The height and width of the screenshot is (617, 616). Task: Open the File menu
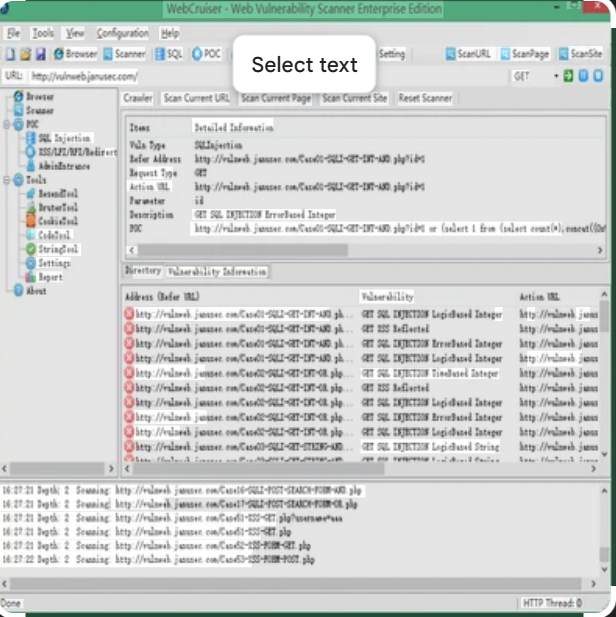[13, 33]
